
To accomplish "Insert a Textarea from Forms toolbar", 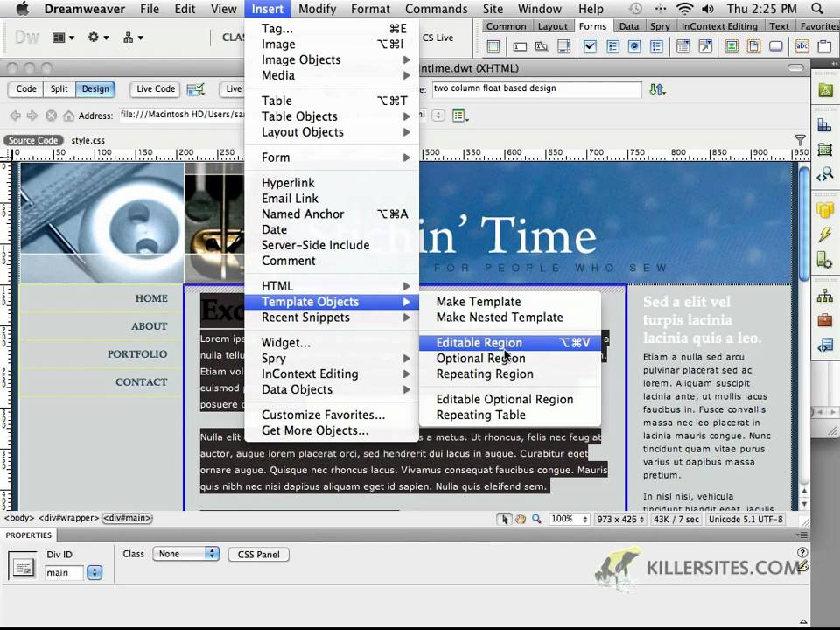I will 564,46.
